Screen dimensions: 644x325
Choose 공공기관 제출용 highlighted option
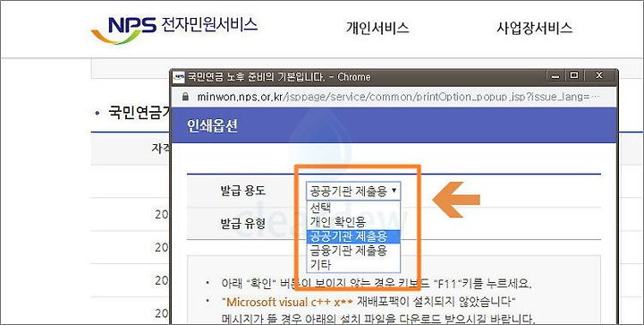[353, 236]
